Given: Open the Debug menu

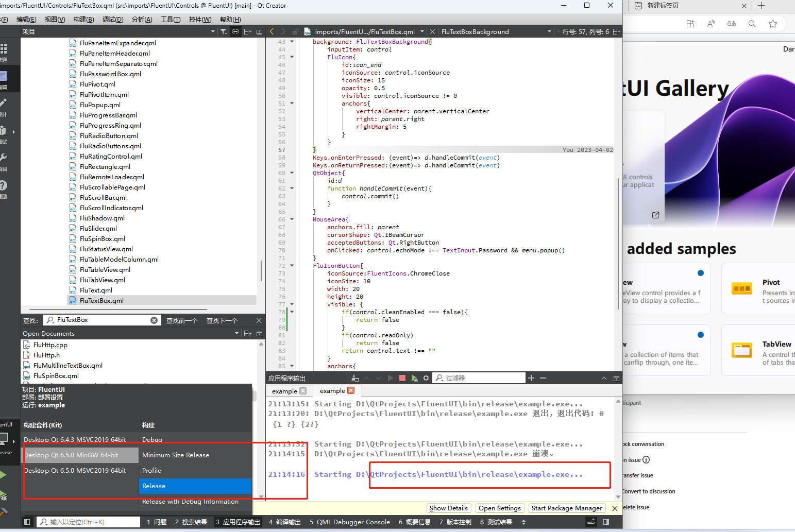Looking at the screenshot, I should click(x=113, y=19).
